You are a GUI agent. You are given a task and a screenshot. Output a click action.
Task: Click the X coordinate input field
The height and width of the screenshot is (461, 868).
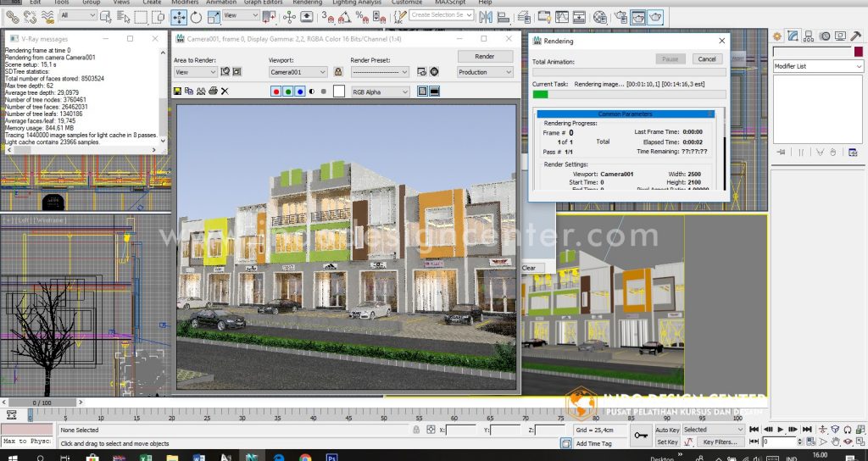[461, 430]
